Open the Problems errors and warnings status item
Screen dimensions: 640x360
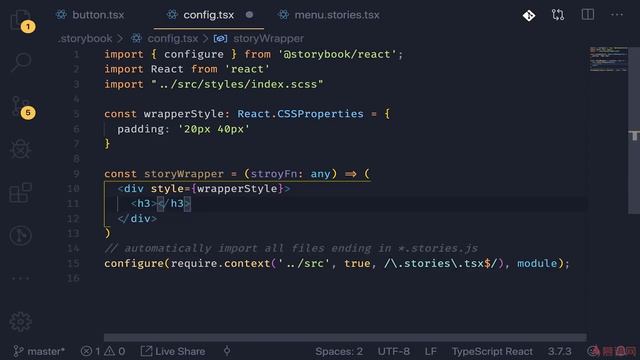(x=103, y=351)
